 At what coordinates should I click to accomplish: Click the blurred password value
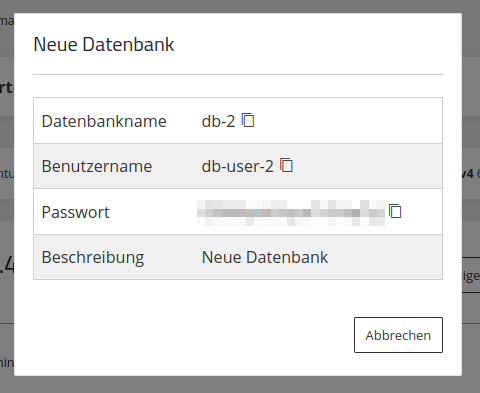pos(291,213)
